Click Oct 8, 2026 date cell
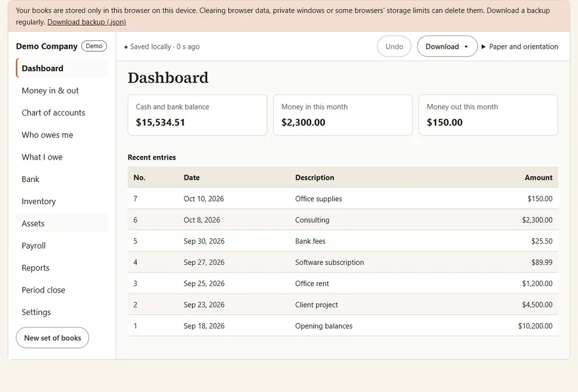Viewport: 578px width, 392px height. click(x=202, y=220)
